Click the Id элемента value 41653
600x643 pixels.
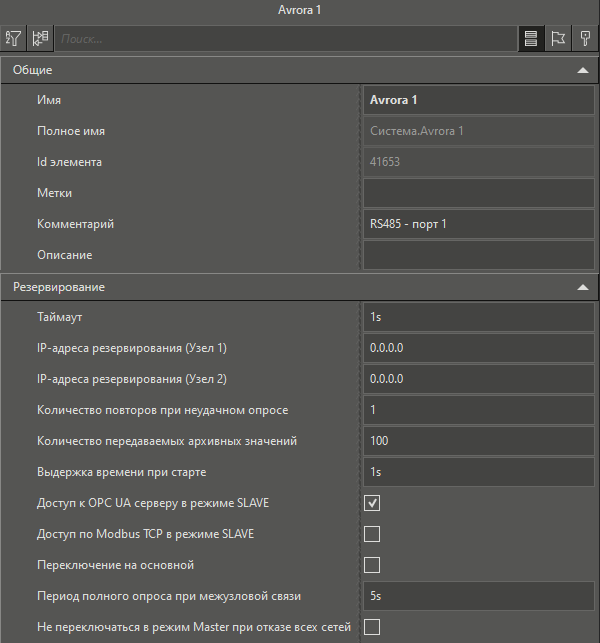tap(479, 162)
